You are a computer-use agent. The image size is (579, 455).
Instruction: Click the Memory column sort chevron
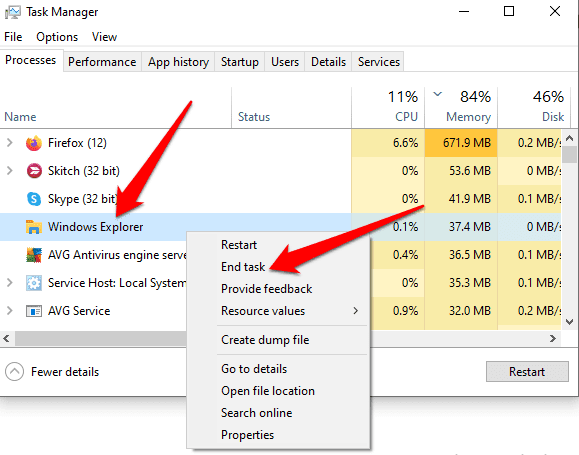(x=438, y=94)
